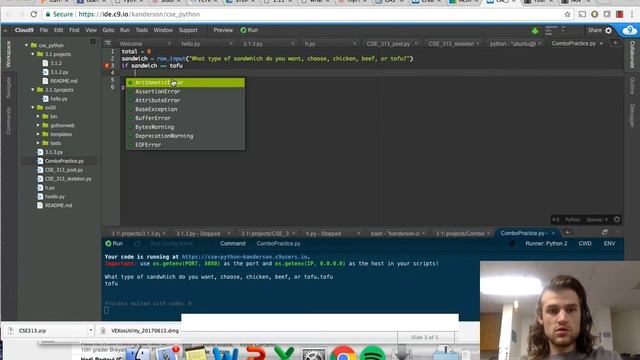Image resolution: width=640 pixels, height=360 pixels.
Task: Collapse the cse_python root folder
Action: tap(27, 45)
